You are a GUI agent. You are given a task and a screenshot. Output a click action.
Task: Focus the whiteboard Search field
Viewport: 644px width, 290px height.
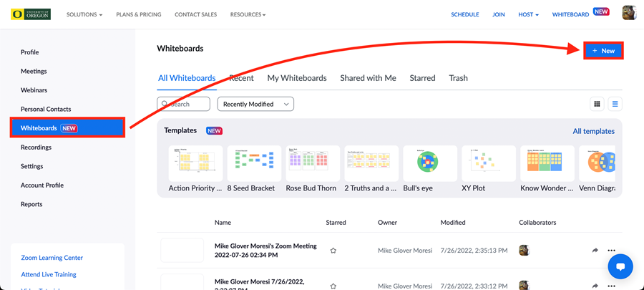point(184,104)
